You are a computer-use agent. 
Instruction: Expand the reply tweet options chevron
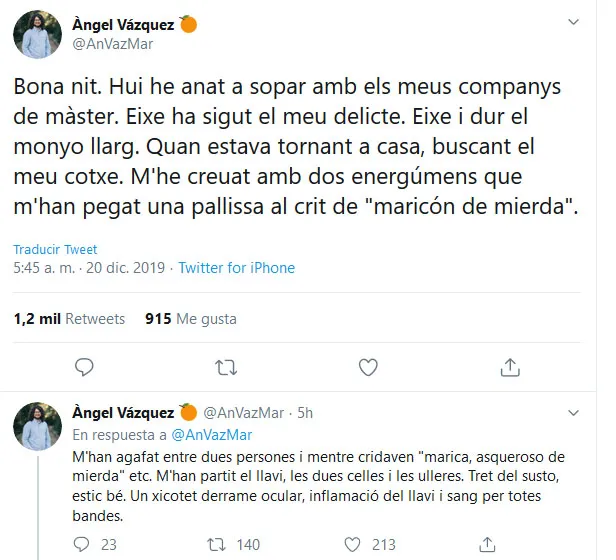point(574,413)
